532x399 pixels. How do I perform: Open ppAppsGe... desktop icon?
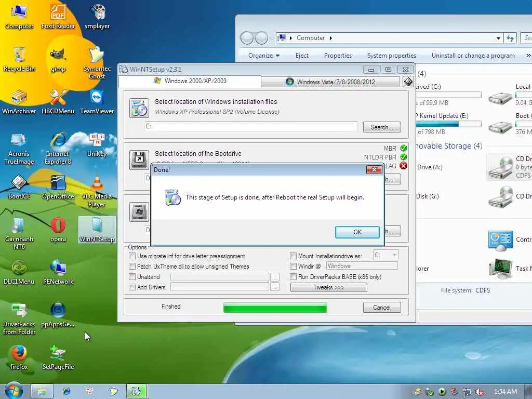(x=58, y=315)
